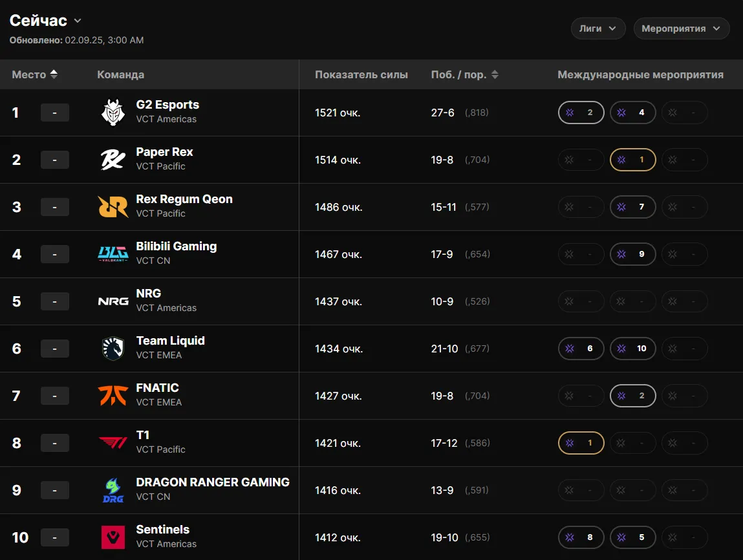Click the 13-9 win-loss record
The height and width of the screenshot is (560, 743).
point(442,490)
